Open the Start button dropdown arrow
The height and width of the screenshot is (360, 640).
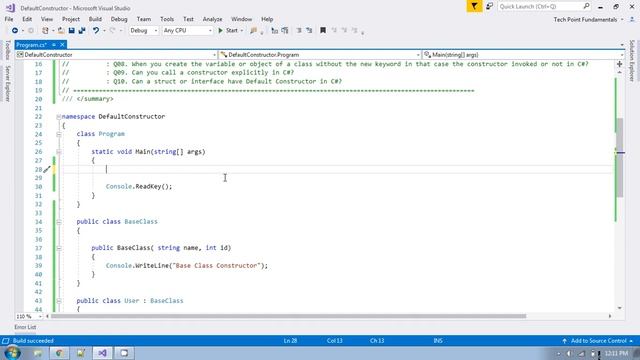coord(242,31)
